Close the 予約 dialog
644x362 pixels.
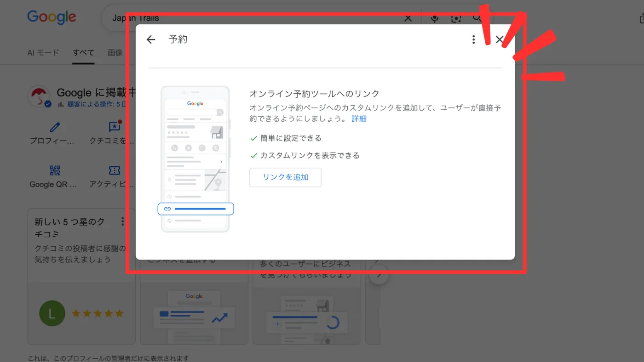[x=500, y=40]
